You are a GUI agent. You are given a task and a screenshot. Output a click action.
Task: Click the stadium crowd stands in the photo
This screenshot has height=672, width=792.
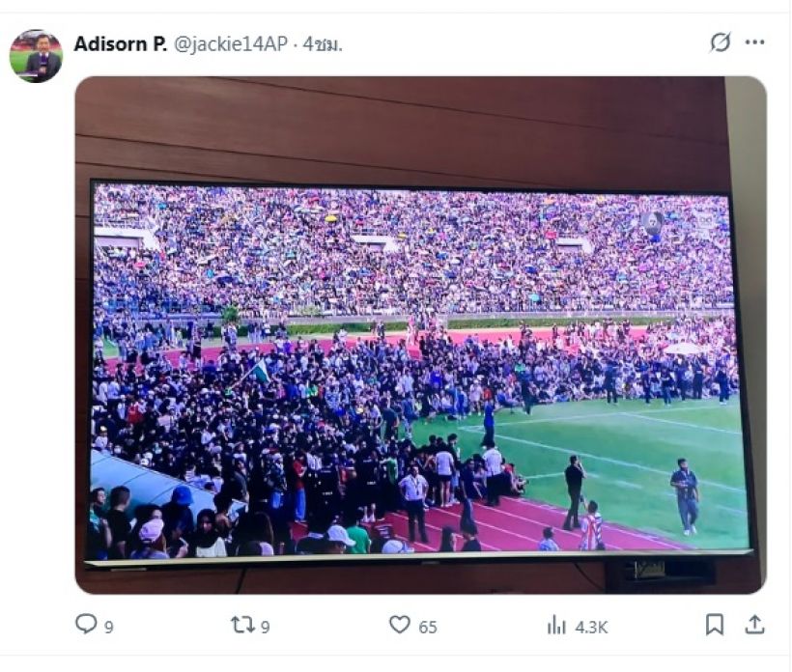[x=415, y=251]
